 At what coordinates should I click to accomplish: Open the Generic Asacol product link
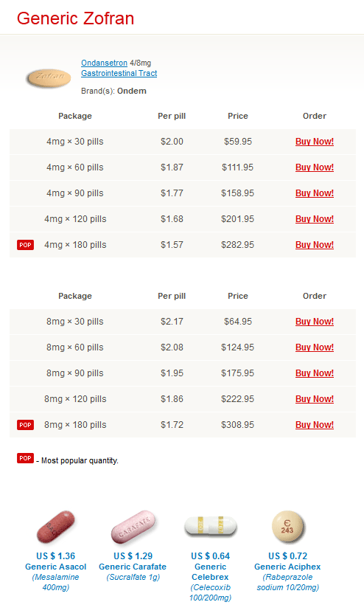click(x=56, y=567)
